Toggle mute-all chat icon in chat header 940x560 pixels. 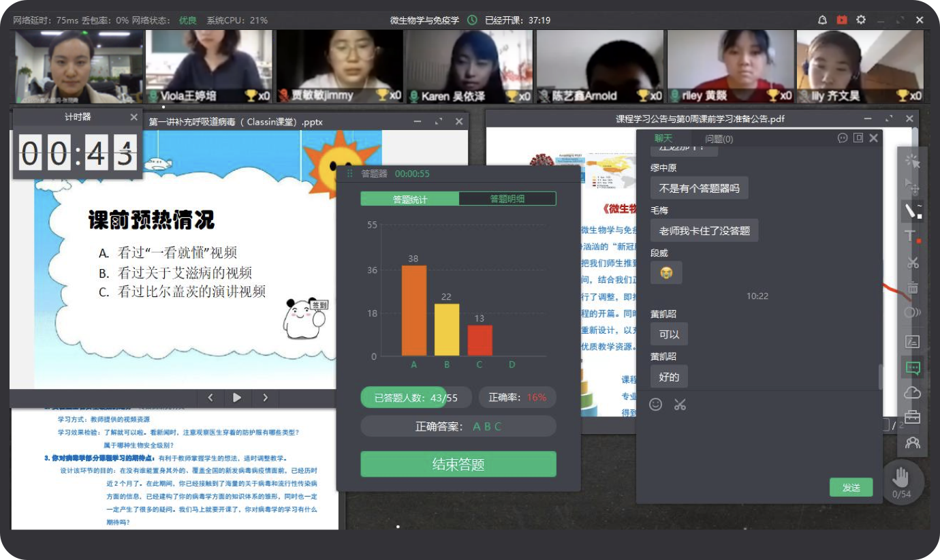click(x=843, y=138)
